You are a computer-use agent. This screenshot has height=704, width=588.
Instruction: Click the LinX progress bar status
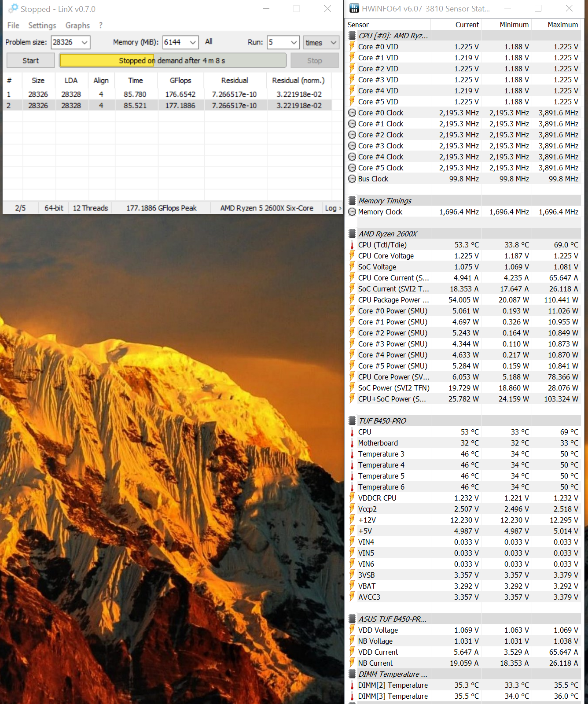[x=173, y=60]
